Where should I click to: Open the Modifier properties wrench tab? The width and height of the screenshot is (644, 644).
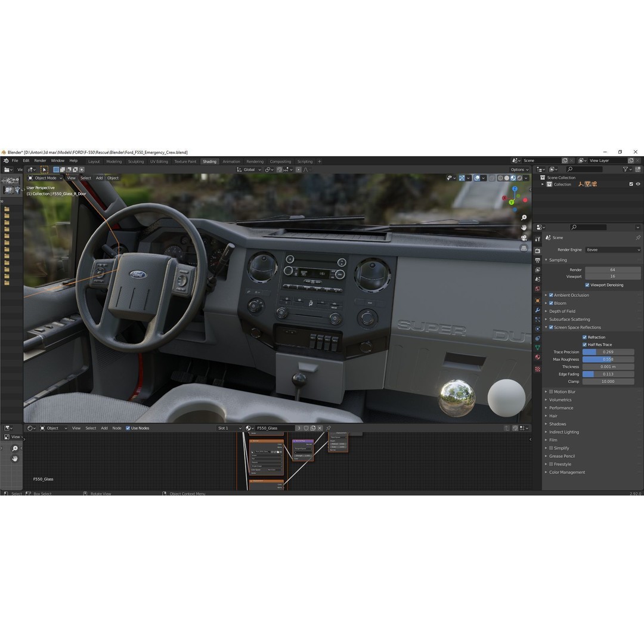[x=537, y=310]
